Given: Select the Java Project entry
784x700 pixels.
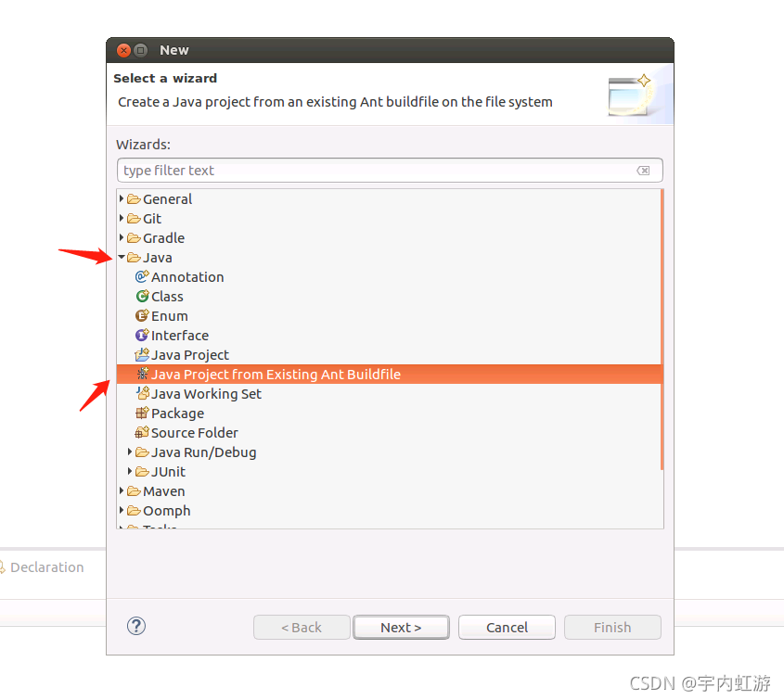Looking at the screenshot, I should [x=190, y=355].
